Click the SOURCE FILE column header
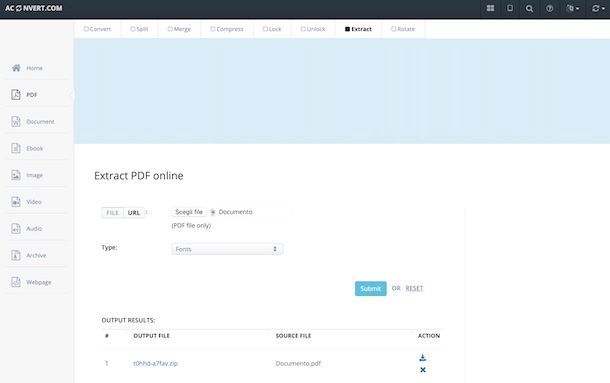This screenshot has height=383, width=610. point(293,336)
